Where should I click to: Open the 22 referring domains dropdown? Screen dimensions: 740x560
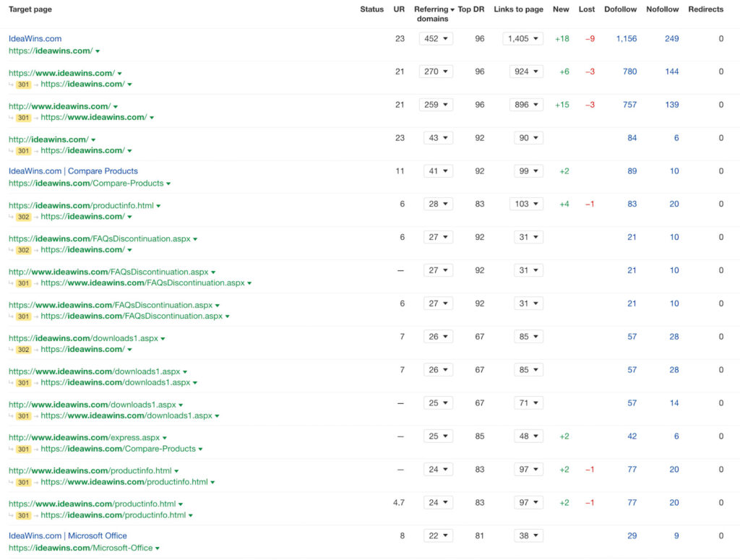point(439,535)
